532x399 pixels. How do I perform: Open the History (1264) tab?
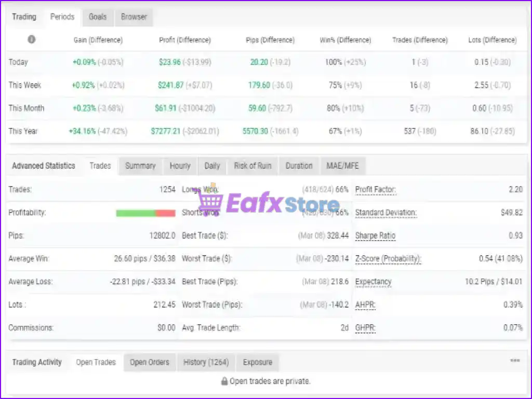pos(206,362)
